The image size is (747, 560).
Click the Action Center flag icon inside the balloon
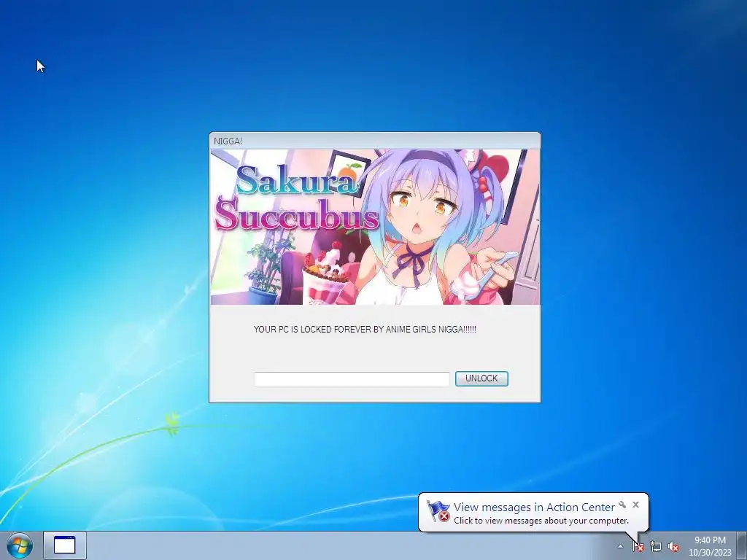point(438,511)
